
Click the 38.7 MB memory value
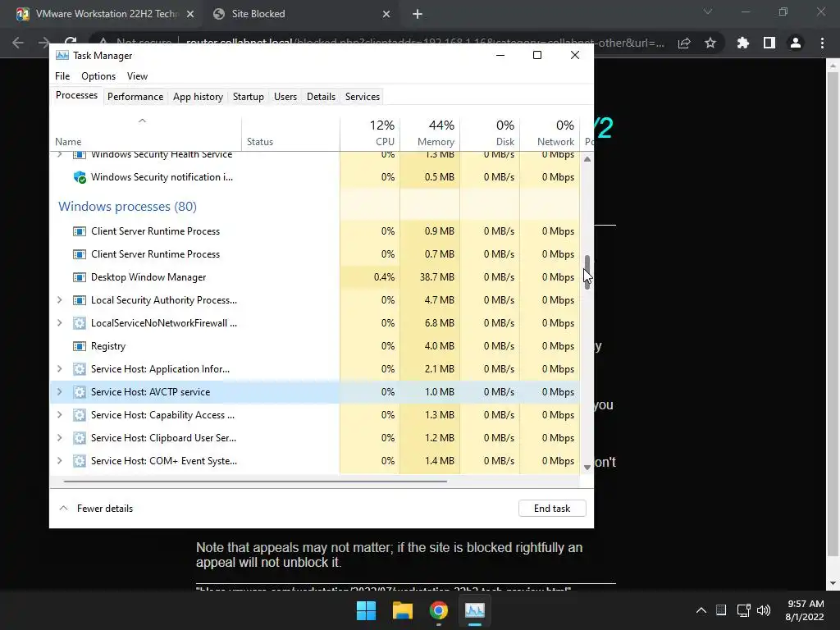437,277
